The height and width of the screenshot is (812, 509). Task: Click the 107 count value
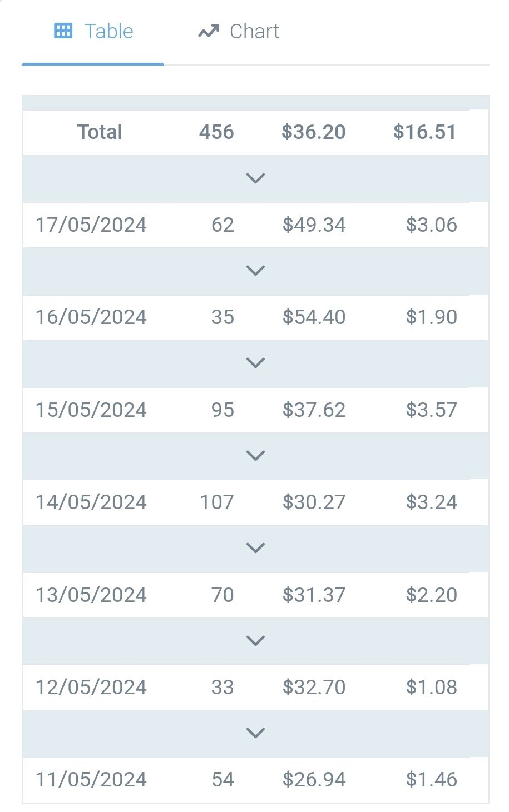click(x=217, y=502)
